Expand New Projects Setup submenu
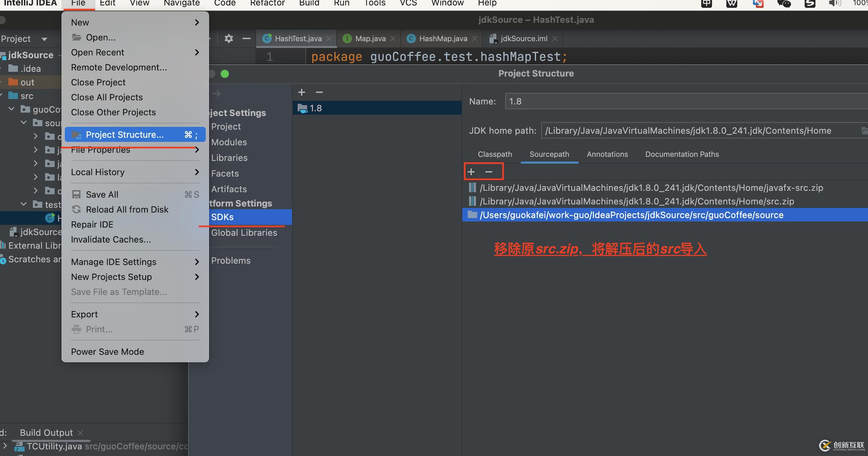The height and width of the screenshot is (456, 868). (135, 277)
